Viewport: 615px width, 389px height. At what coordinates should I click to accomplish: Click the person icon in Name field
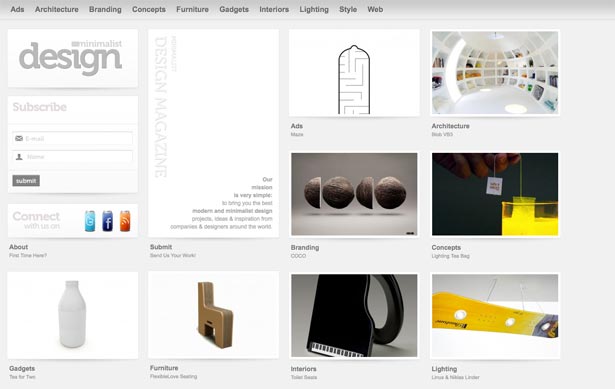(x=19, y=157)
